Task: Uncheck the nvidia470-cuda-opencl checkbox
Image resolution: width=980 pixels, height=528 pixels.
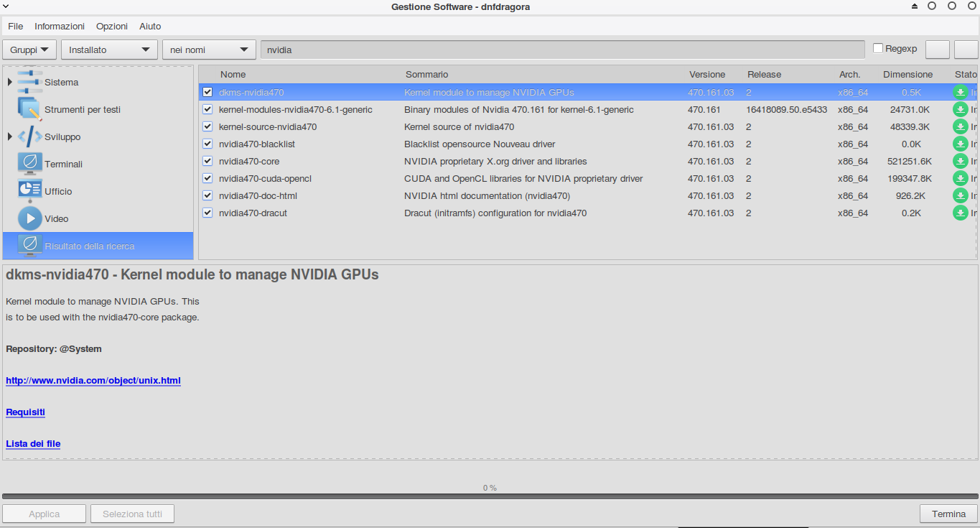Action: 207,178
